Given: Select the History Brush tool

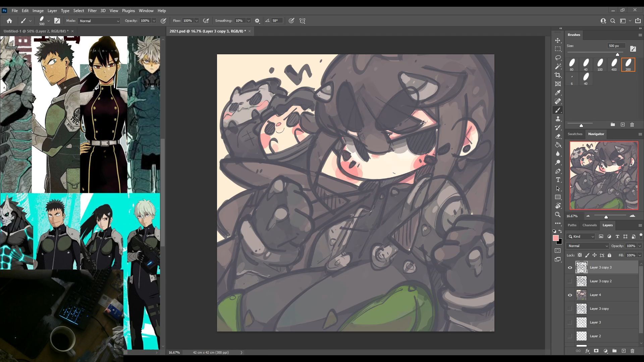Looking at the screenshot, I should coord(558,127).
